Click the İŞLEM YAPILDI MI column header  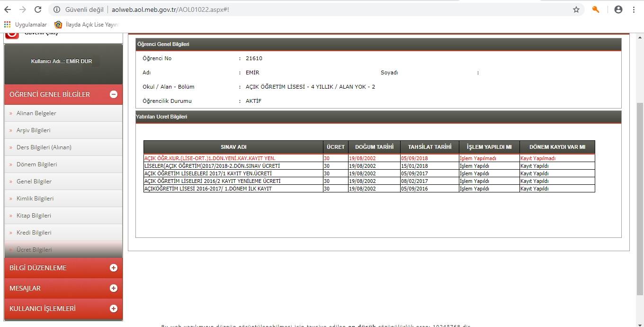point(489,147)
